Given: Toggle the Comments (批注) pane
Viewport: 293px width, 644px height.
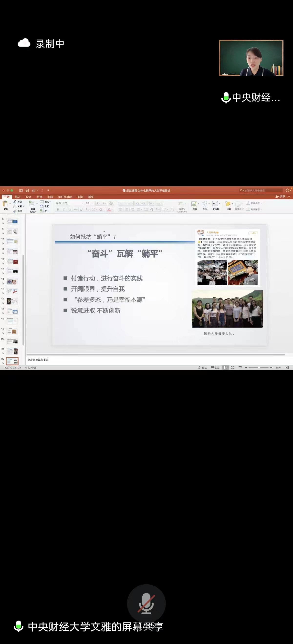Looking at the screenshot, I should point(215,368).
